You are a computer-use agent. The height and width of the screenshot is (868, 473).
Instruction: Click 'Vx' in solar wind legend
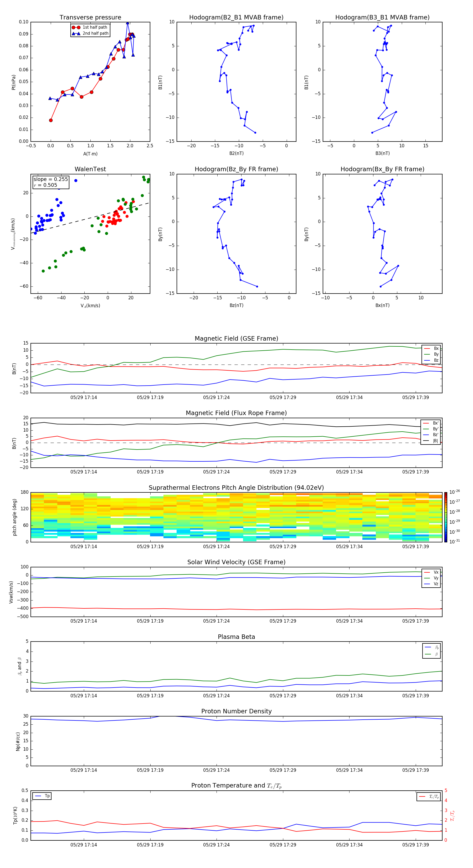[431, 573]
